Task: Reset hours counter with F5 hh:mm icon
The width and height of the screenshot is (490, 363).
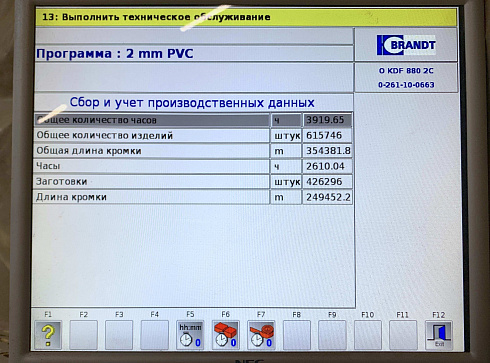Action: 190,335
